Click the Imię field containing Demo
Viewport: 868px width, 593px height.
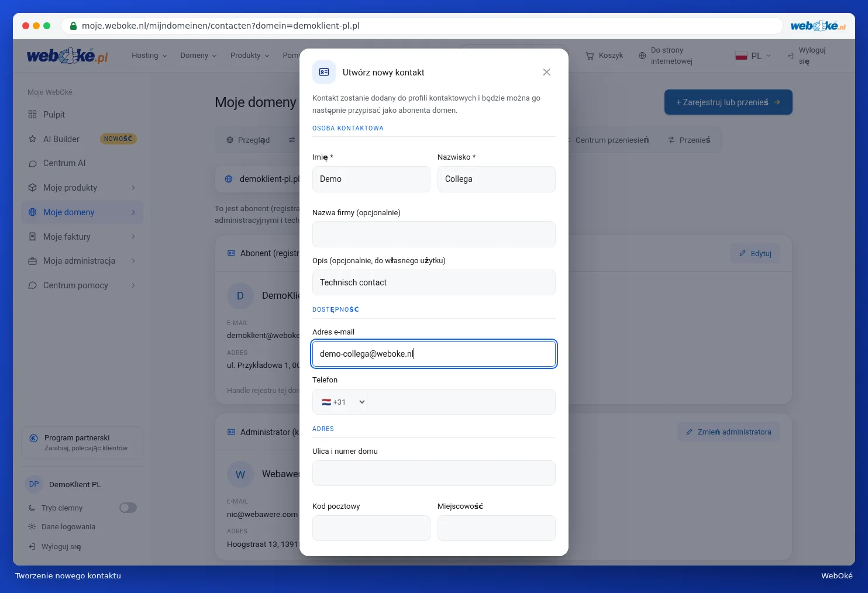tap(371, 179)
